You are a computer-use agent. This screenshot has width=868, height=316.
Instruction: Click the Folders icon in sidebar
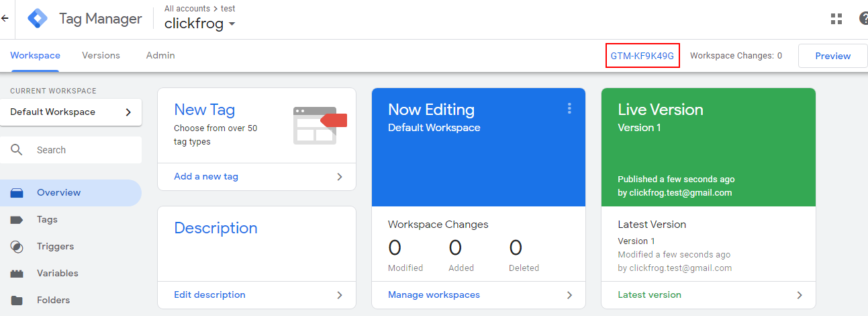[x=17, y=301]
